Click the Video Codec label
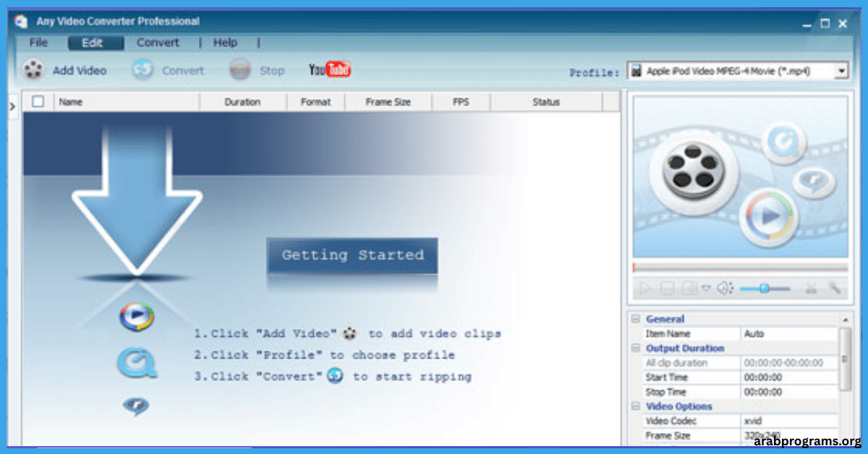The image size is (868, 454). point(671,421)
